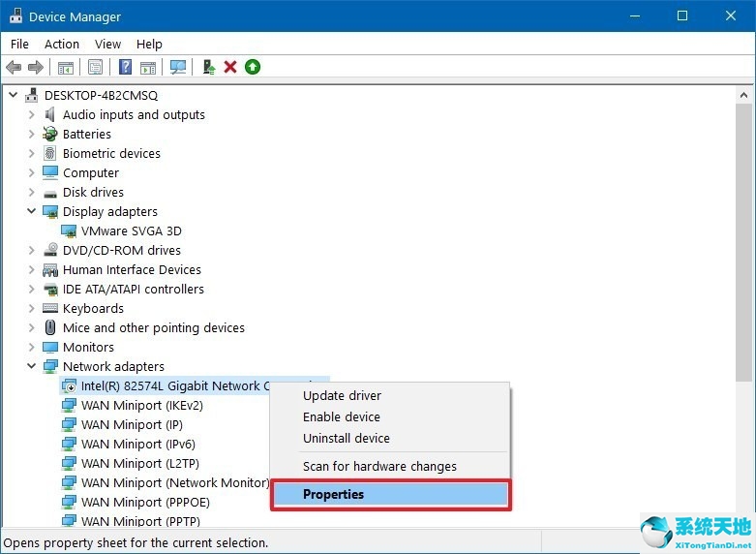The image size is (756, 554).
Task: Click the Update driver toolbar icon
Action: click(208, 67)
